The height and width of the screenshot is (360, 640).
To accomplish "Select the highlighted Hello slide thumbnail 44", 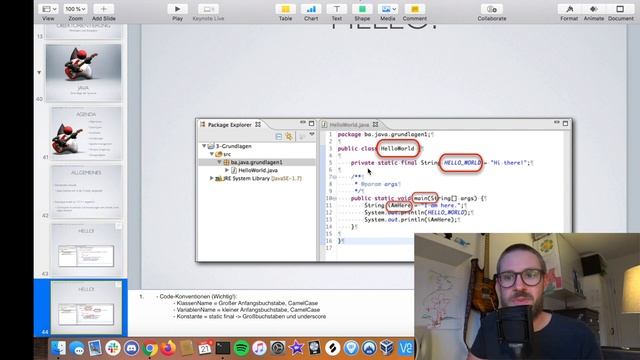I will tap(86, 308).
